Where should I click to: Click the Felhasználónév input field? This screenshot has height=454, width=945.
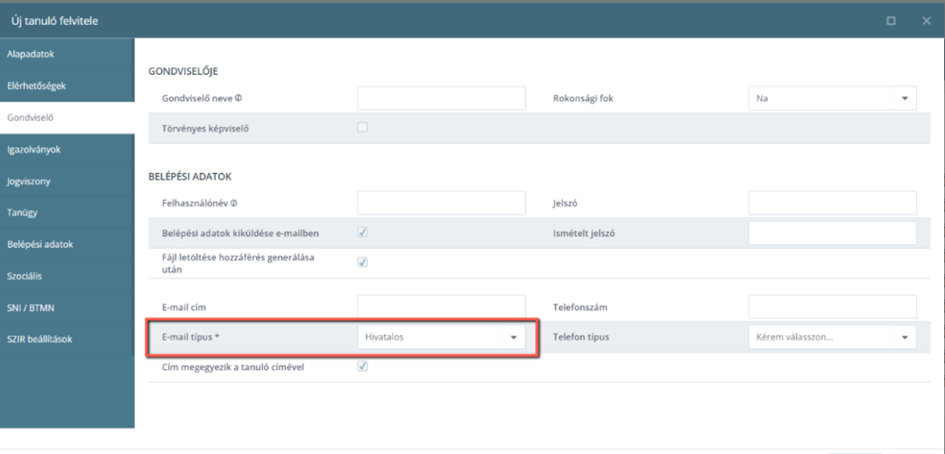pos(441,203)
